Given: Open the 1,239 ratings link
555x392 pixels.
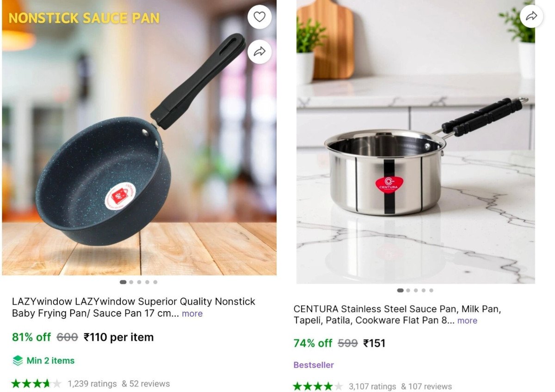Looking at the screenshot, I should point(92,384).
